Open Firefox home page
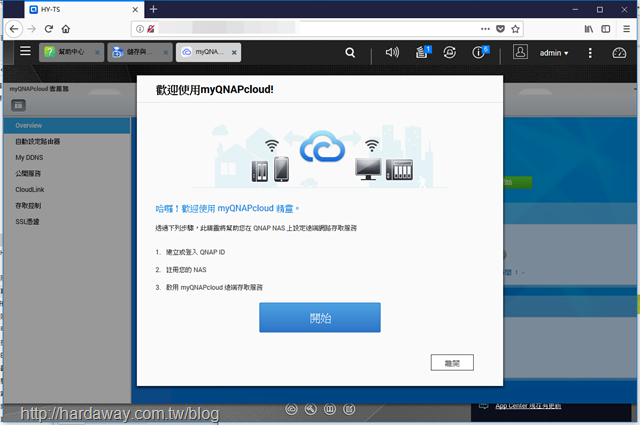The image size is (640, 425). (x=66, y=29)
